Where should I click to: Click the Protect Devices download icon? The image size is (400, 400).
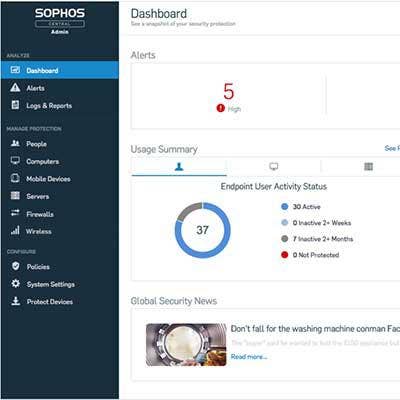[x=15, y=301]
